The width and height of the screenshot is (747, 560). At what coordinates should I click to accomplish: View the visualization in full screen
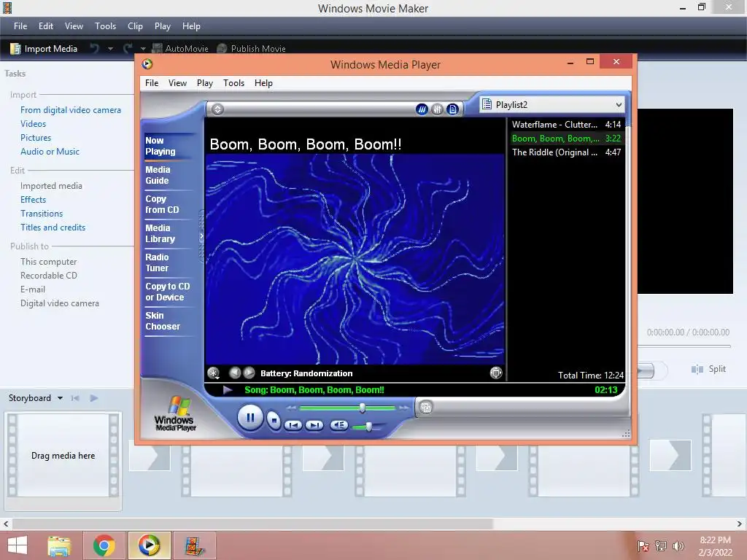tap(496, 373)
